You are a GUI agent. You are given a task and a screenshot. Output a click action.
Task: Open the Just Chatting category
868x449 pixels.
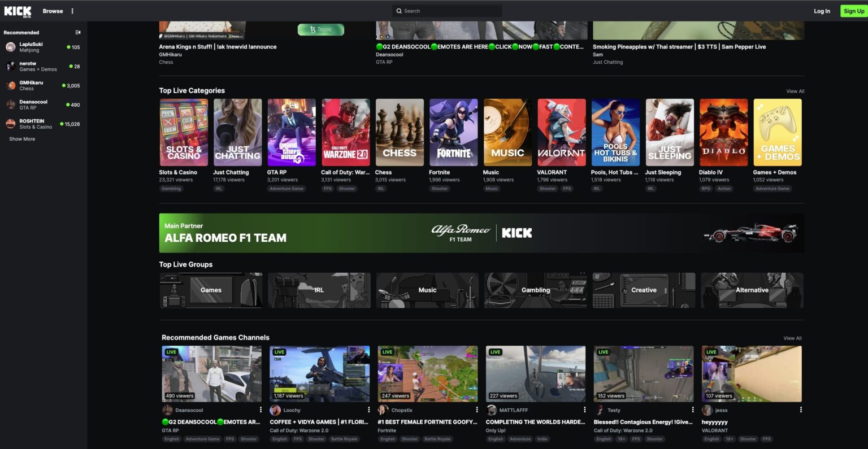point(237,133)
